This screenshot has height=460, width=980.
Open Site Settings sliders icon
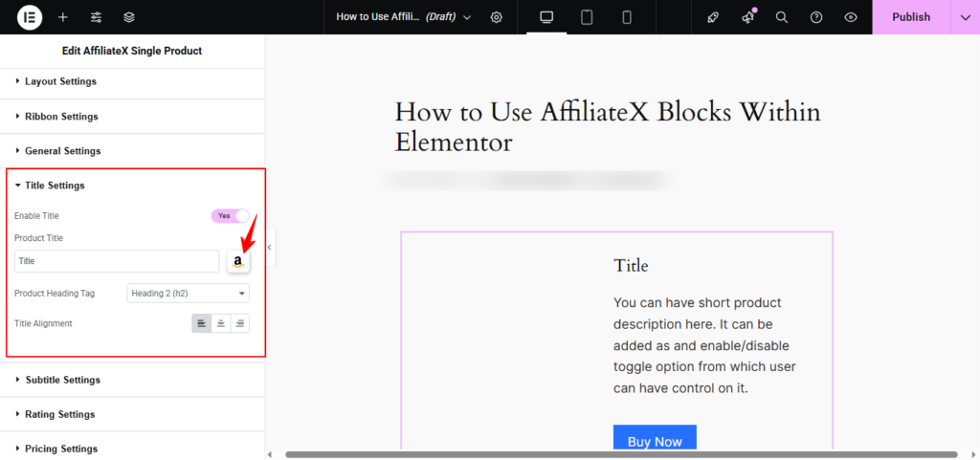tap(96, 17)
